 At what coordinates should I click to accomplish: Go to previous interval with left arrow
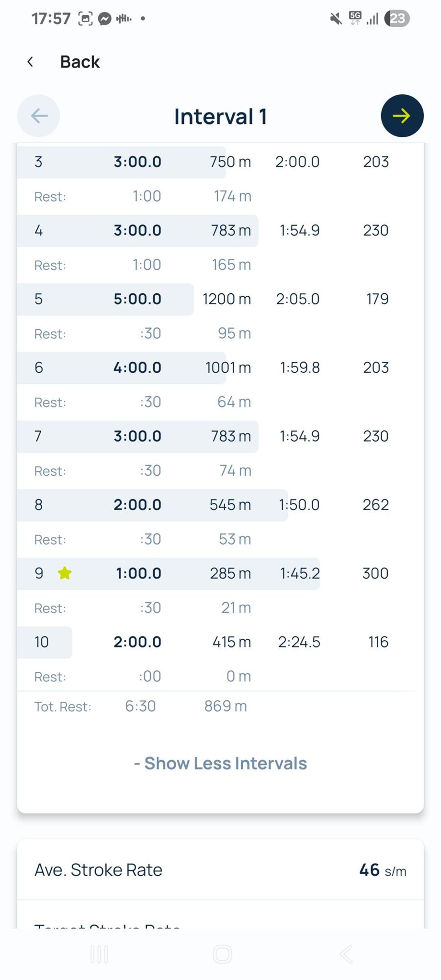pos(39,116)
